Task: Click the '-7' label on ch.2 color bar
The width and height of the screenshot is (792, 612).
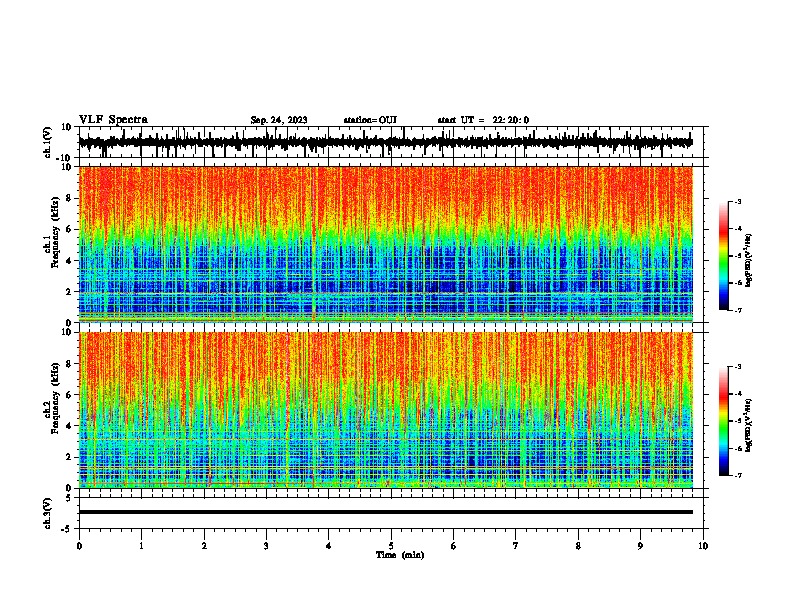Action: click(737, 476)
